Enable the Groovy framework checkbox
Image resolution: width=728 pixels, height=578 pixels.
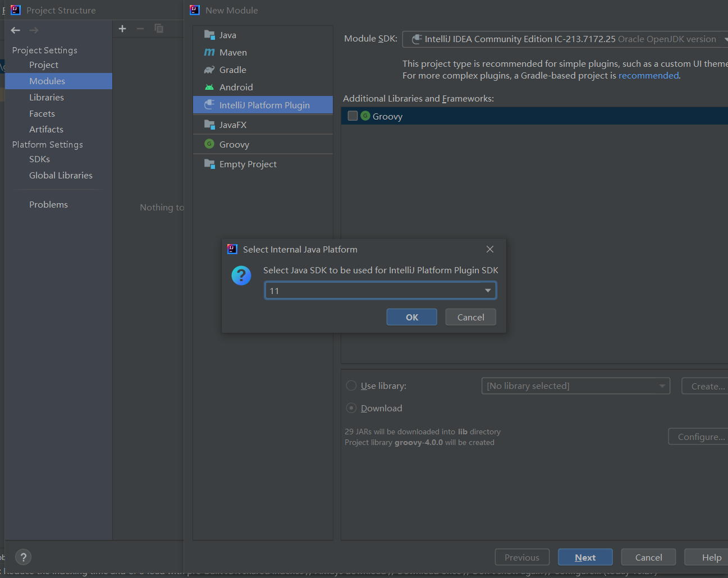click(352, 116)
